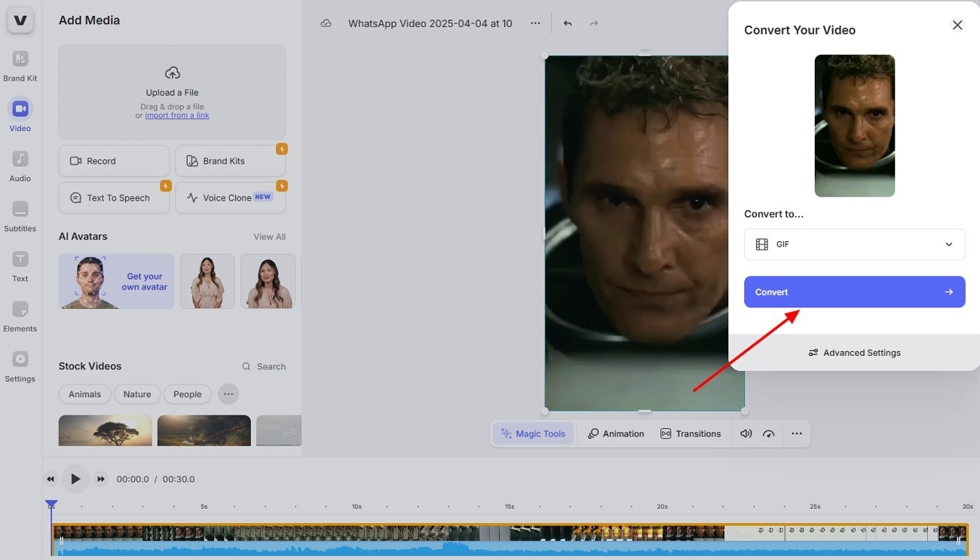Click the video preview thumbnail in convert panel
This screenshot has height=560, width=980.
pos(855,126)
